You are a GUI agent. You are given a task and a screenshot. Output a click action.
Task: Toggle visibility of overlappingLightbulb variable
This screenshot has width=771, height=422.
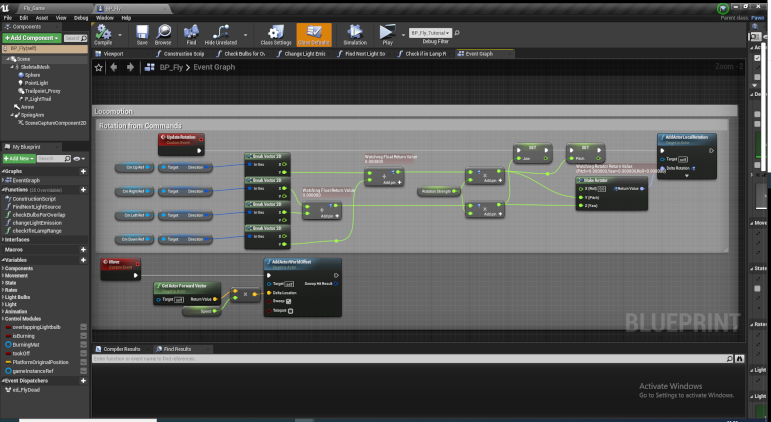(84, 327)
